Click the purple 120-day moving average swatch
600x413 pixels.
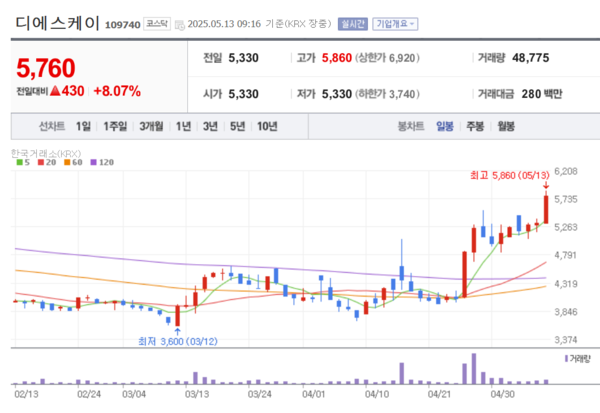pos(93,162)
